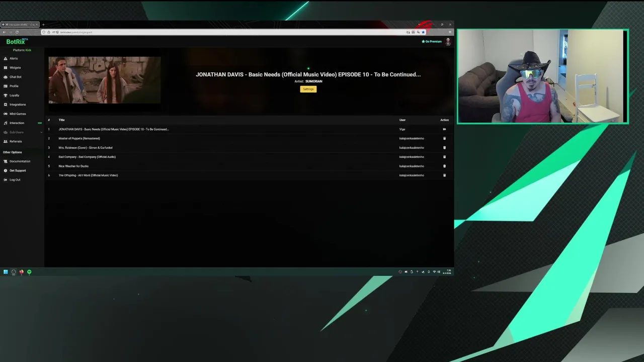This screenshot has width=644, height=362.
Task: Click the User column header
Action: (403, 120)
